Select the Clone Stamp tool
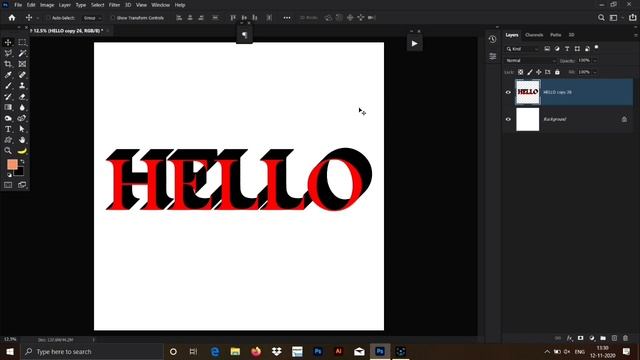Screen dimensions: 640x360 (x=22, y=86)
